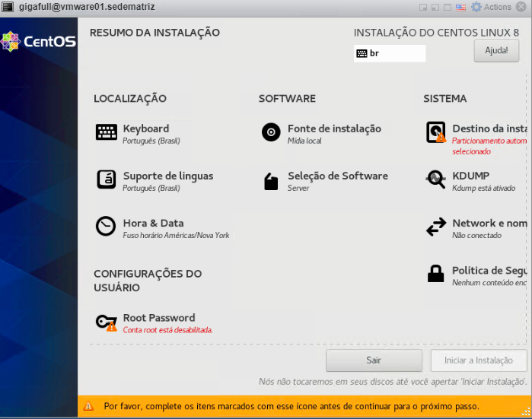This screenshot has width=532, height=419.
Task: Open Seleção de Software package icon
Action: [271, 181]
